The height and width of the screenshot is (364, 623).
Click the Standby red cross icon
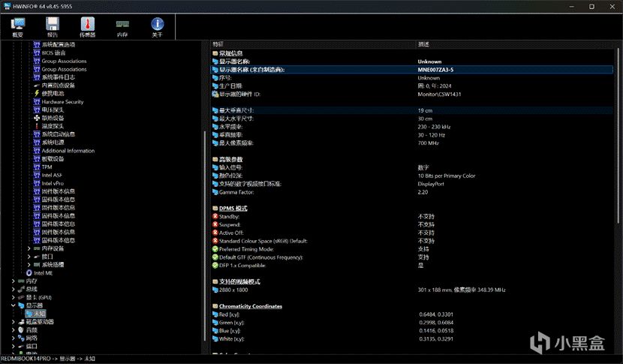215,217
